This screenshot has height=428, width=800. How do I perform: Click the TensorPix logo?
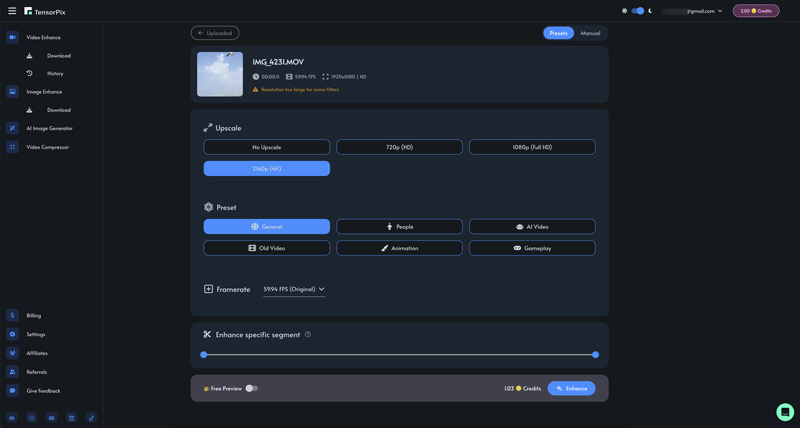[45, 11]
